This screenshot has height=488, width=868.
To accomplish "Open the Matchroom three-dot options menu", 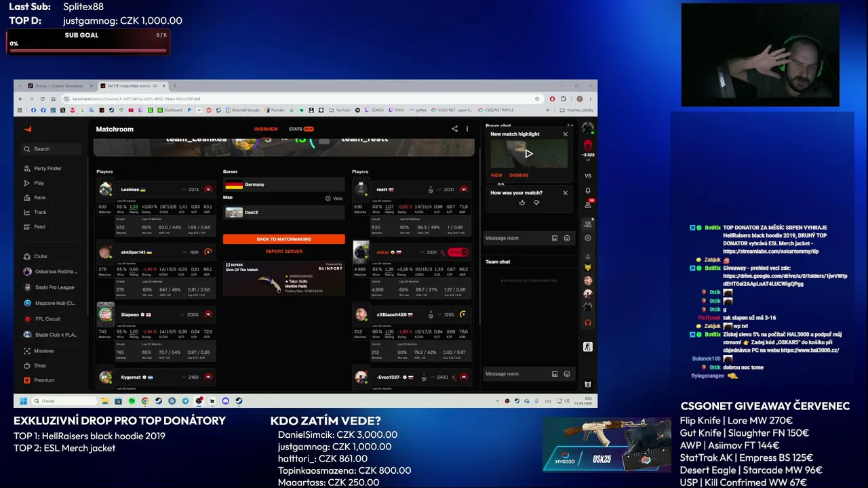I will coord(467,129).
